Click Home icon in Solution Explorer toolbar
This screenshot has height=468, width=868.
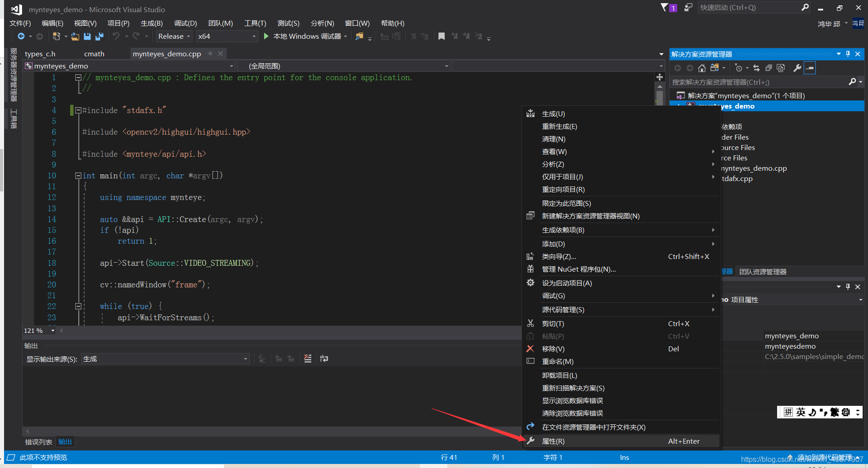click(702, 68)
